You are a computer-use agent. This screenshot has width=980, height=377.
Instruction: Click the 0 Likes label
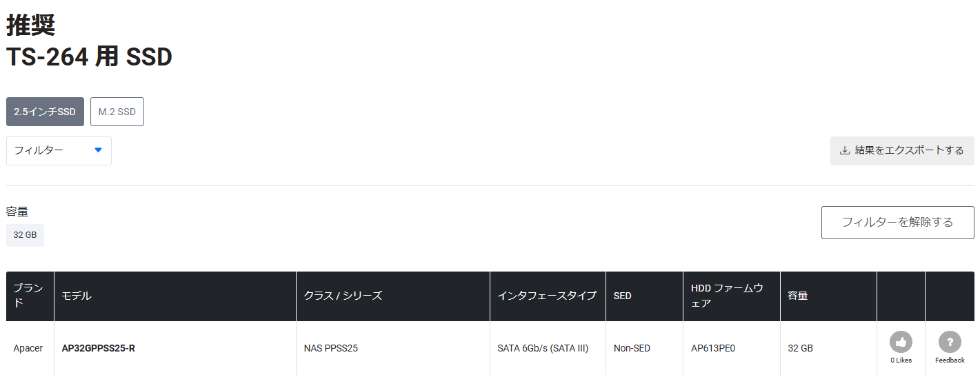(901, 360)
